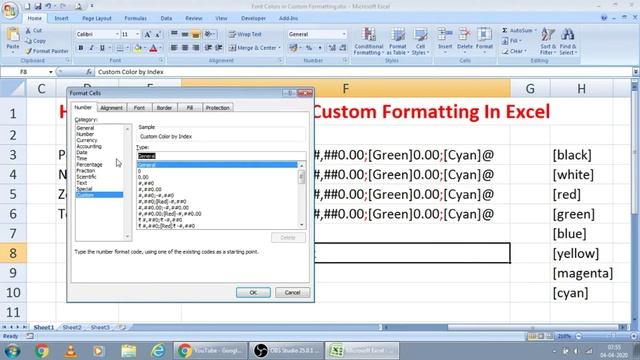
Task: Open the Sheet2 worksheet tab
Action: pyautogui.click(x=72, y=327)
